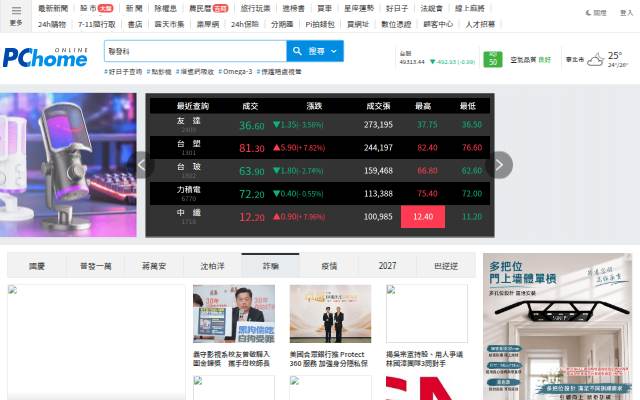Go to next stock carousel slide

(x=499, y=165)
